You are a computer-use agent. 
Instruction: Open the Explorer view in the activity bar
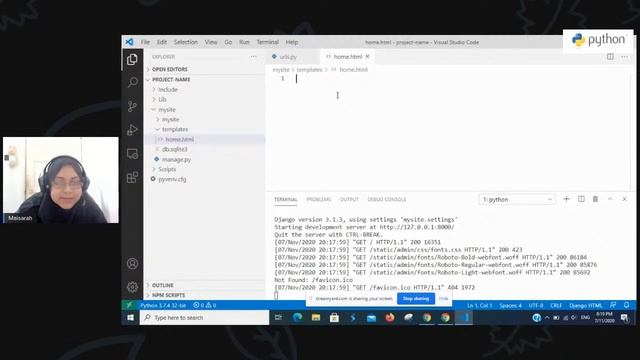132,60
